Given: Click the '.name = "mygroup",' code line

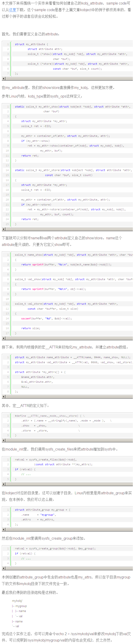Looking at the screenshot, I should coord(38,515).
